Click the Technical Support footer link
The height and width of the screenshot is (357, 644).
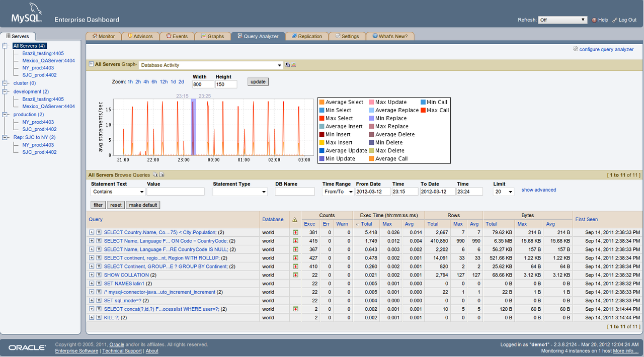(x=122, y=350)
